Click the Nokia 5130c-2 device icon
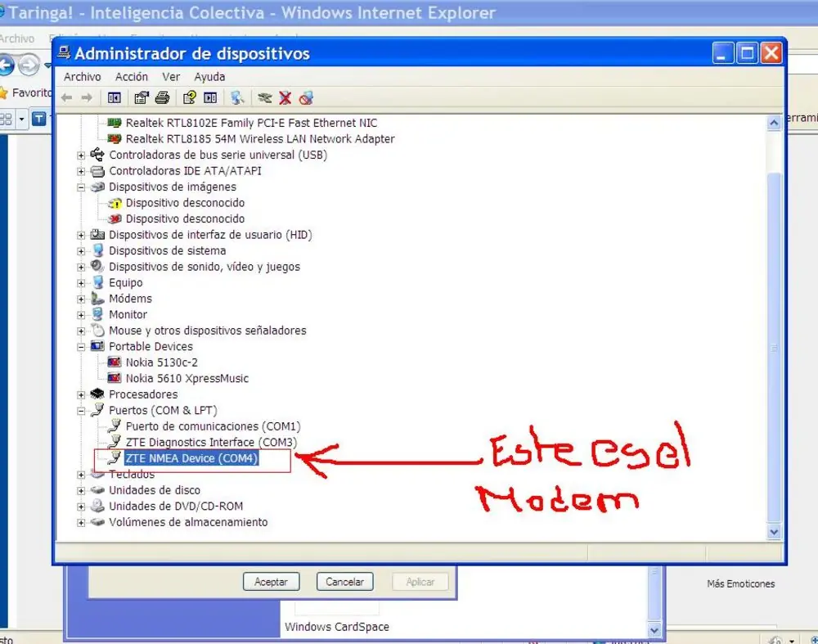The image size is (818, 644). (x=115, y=363)
